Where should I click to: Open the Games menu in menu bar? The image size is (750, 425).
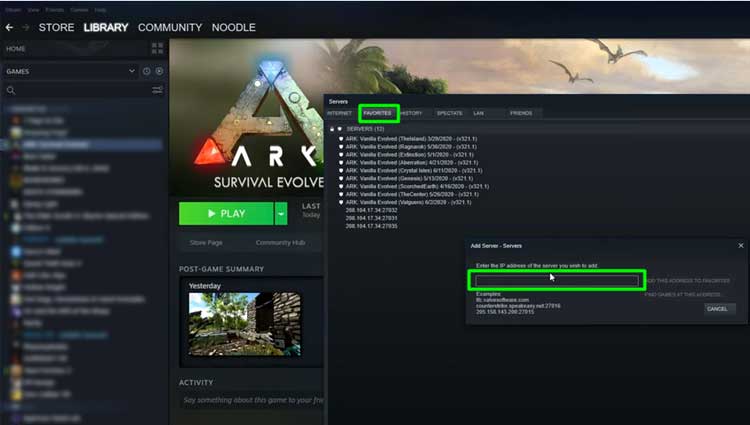coord(79,10)
